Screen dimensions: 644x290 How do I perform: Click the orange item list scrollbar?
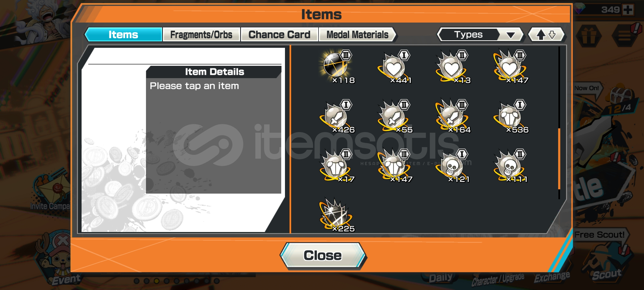[x=559, y=158]
